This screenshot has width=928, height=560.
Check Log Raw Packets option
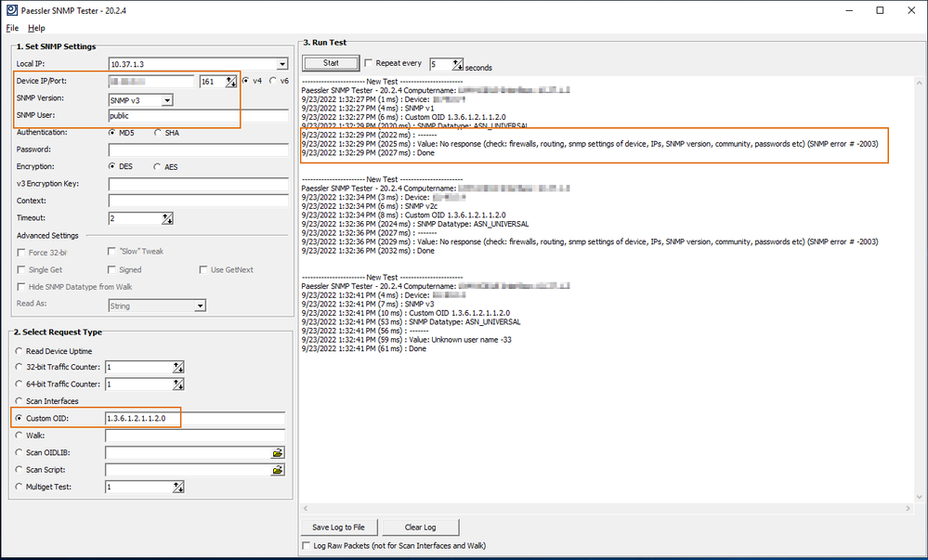[x=308, y=545]
